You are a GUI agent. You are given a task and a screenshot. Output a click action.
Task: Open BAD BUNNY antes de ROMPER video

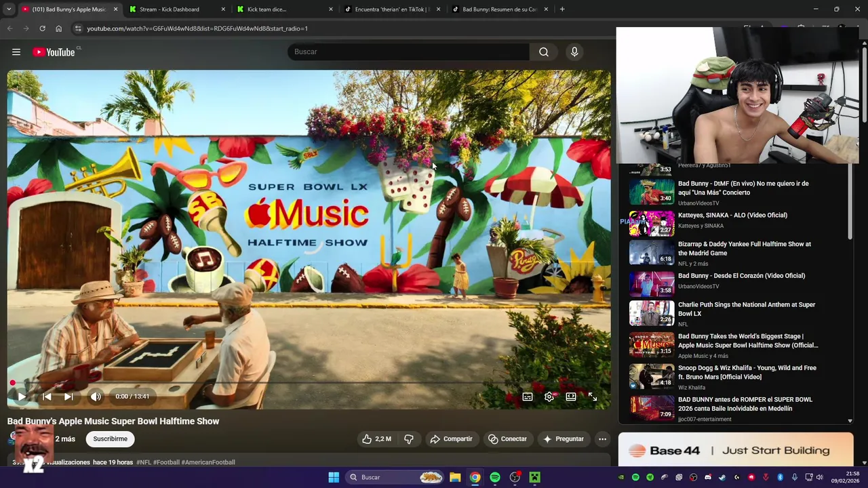click(745, 404)
